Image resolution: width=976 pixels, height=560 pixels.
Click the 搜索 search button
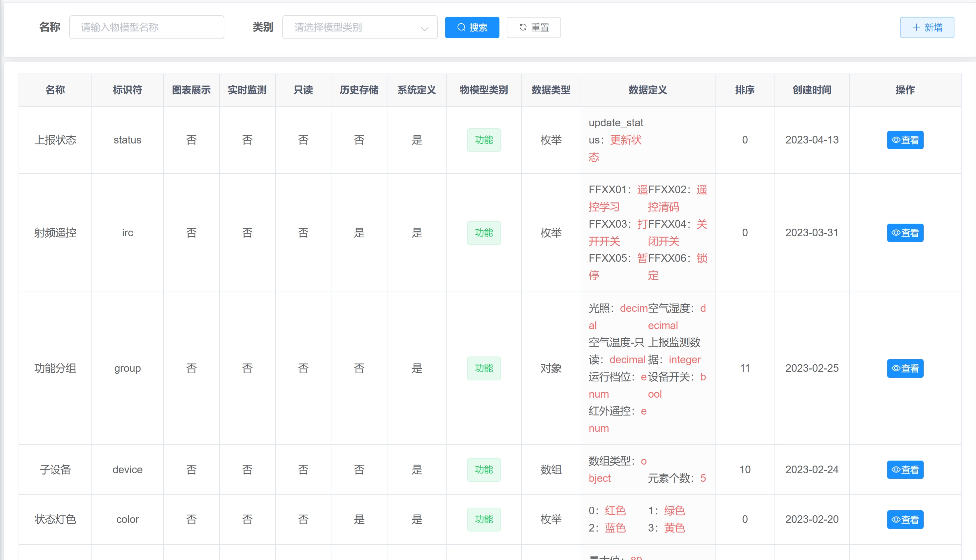[472, 27]
